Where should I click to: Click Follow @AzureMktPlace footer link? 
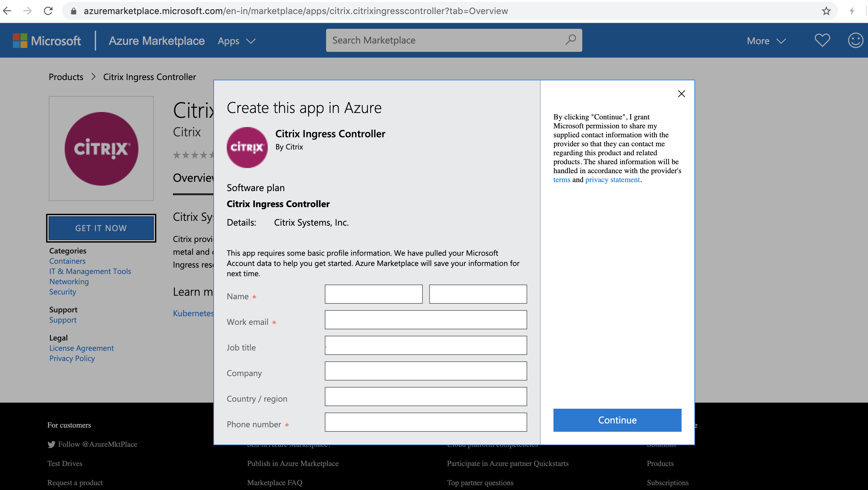click(97, 444)
